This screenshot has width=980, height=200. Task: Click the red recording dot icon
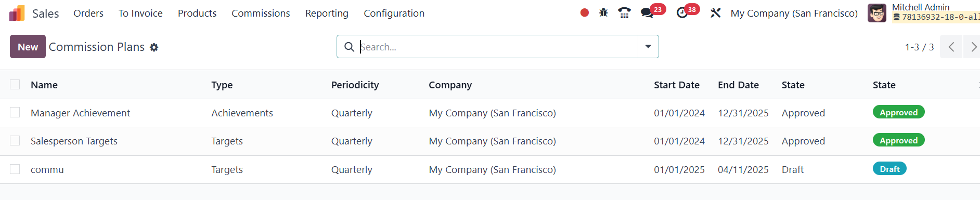(585, 13)
